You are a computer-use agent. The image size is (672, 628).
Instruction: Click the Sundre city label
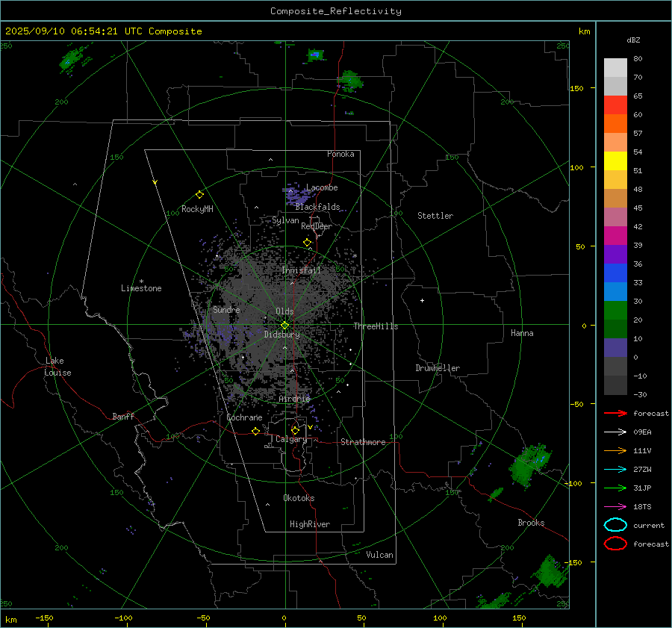tap(226, 309)
